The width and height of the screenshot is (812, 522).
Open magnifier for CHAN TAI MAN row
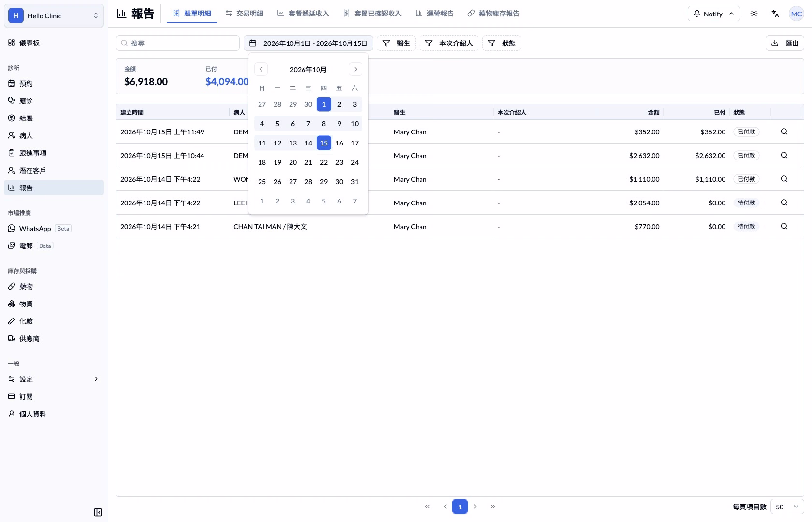784,226
